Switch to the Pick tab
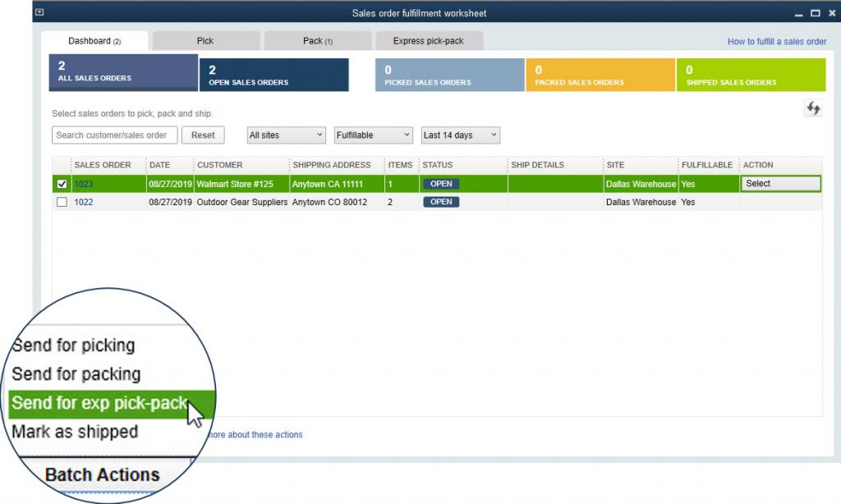The image size is (841, 504). coord(205,41)
